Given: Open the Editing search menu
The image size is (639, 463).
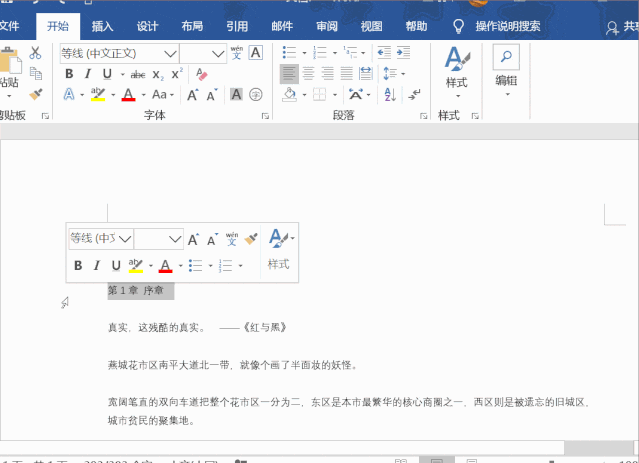Looking at the screenshot, I should click(x=506, y=71).
